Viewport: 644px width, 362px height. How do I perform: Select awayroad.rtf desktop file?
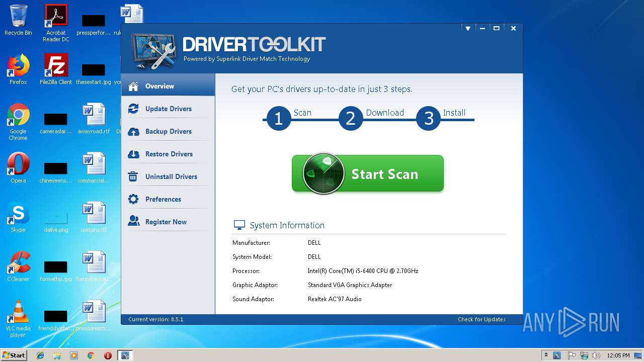(x=94, y=119)
